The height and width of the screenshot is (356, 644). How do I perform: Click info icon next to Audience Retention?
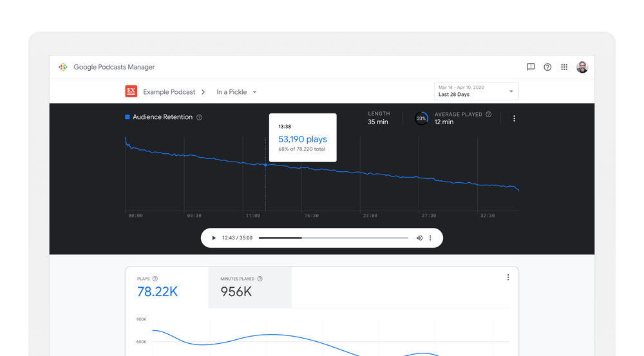tap(200, 117)
